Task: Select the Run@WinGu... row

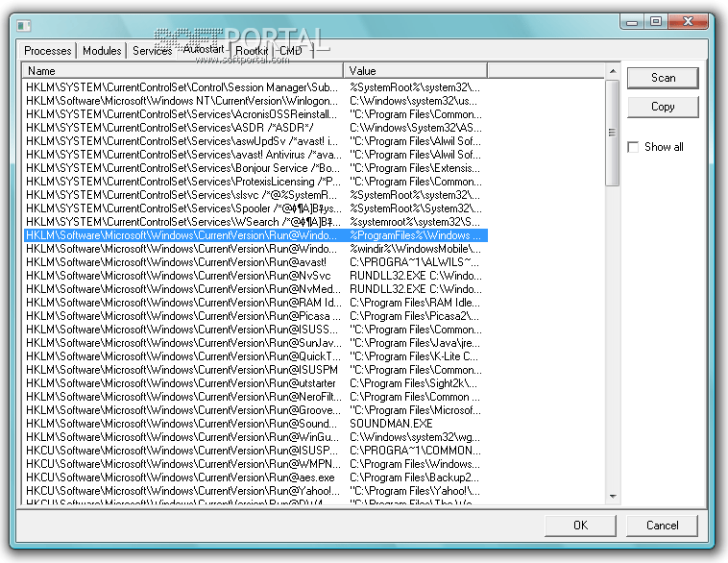Action: (255, 437)
